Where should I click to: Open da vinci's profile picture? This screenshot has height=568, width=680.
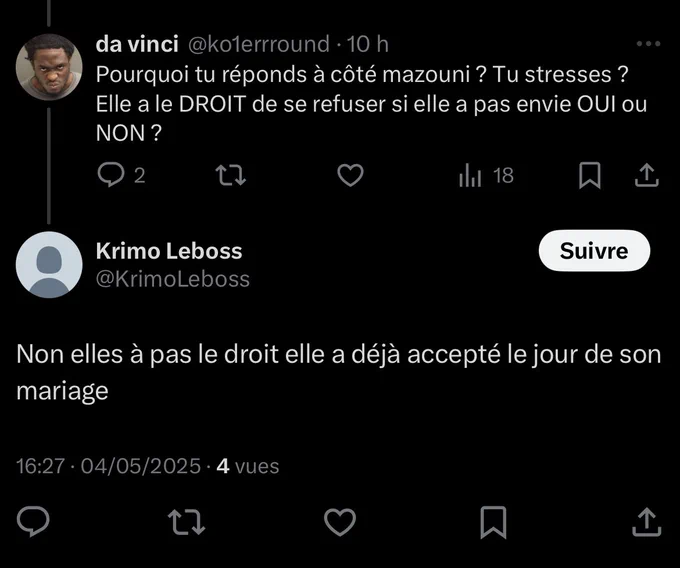point(49,67)
